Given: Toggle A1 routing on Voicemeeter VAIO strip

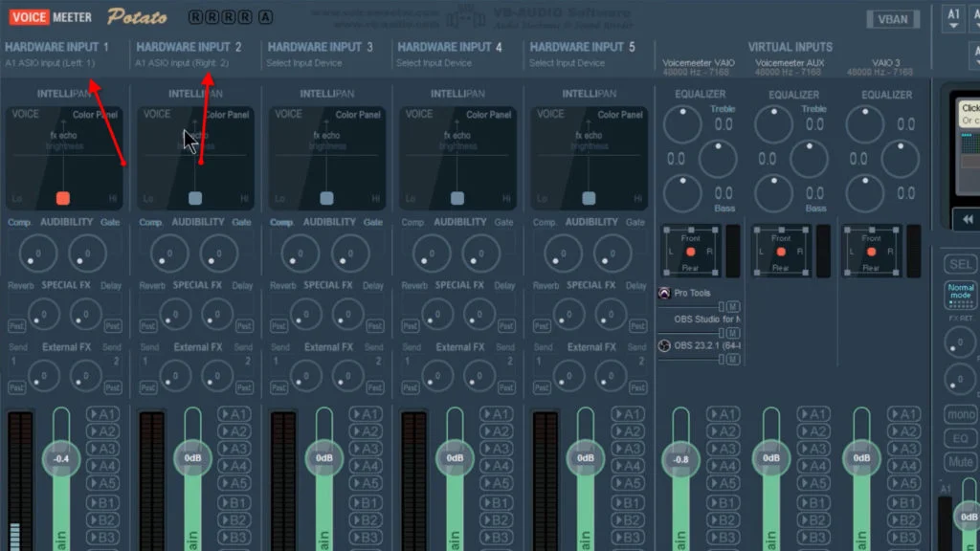Looking at the screenshot, I should point(724,414).
